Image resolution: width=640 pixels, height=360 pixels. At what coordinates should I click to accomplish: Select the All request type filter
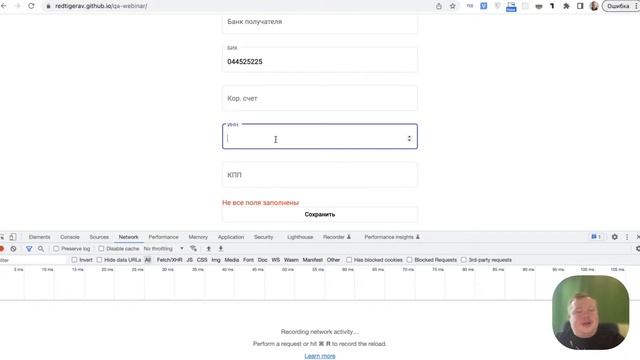coord(148,260)
